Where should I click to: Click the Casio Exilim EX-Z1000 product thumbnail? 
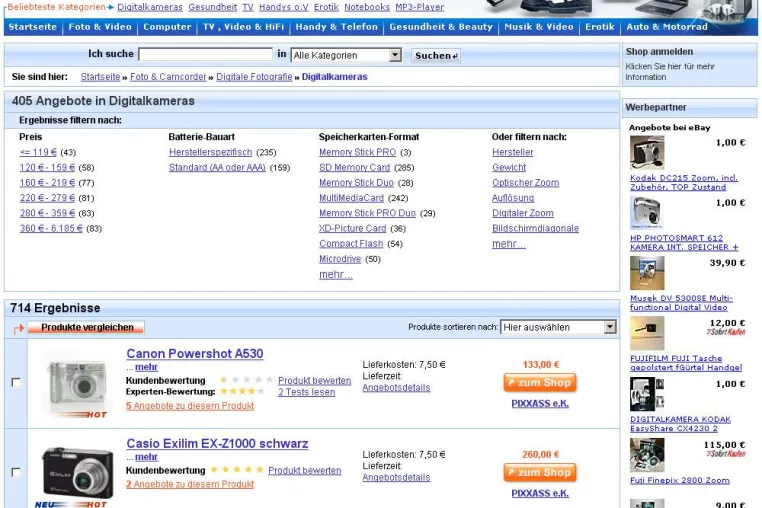(77, 475)
